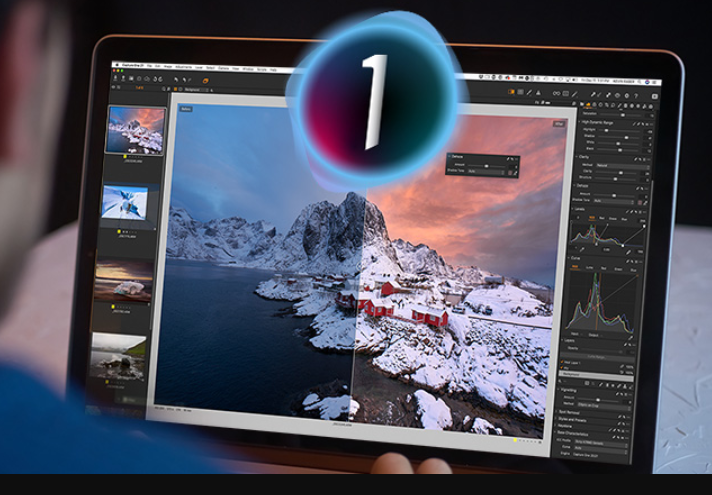Collapse the Clarity panel
712x495 pixels.
(x=576, y=157)
